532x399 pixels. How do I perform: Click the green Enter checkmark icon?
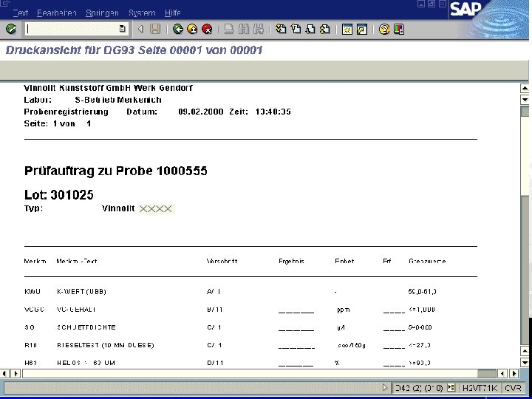point(11,29)
